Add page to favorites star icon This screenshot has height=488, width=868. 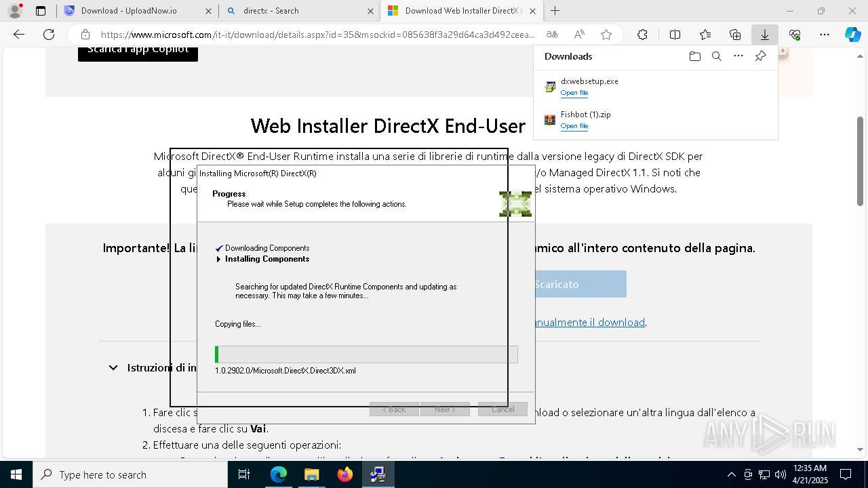click(x=606, y=35)
